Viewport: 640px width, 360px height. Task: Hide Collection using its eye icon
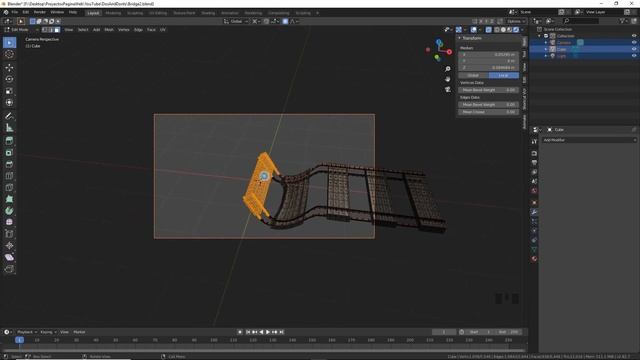pos(634,36)
